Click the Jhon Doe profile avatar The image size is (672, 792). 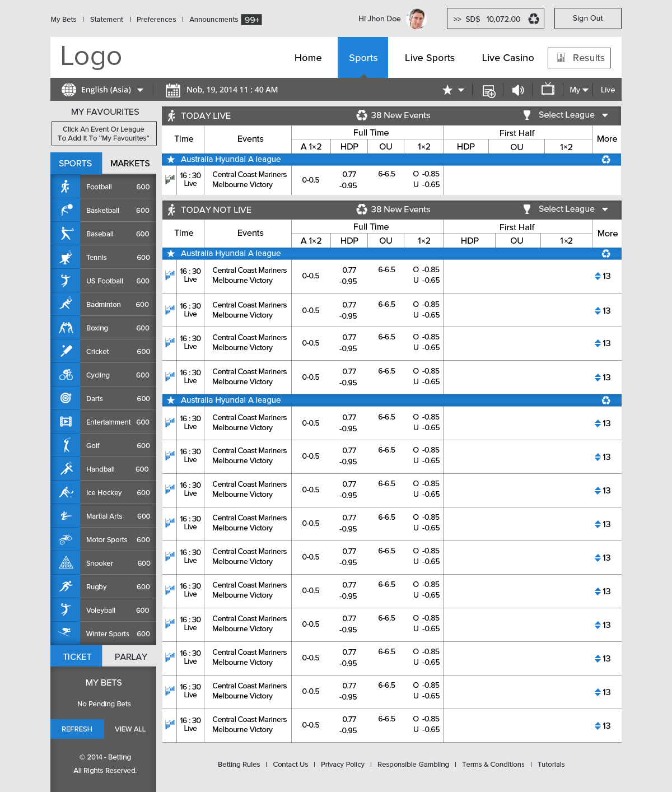[x=416, y=18]
